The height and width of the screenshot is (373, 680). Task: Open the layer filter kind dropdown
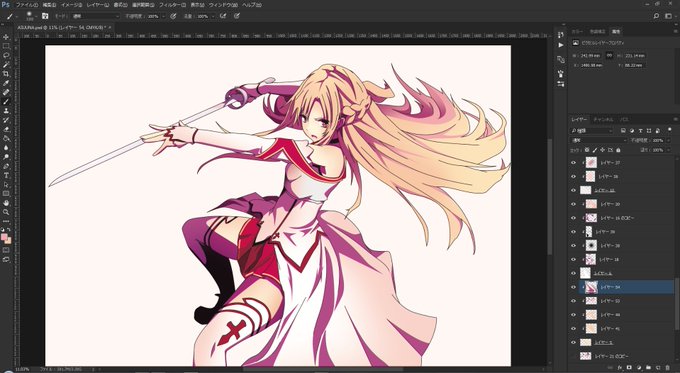tap(592, 131)
